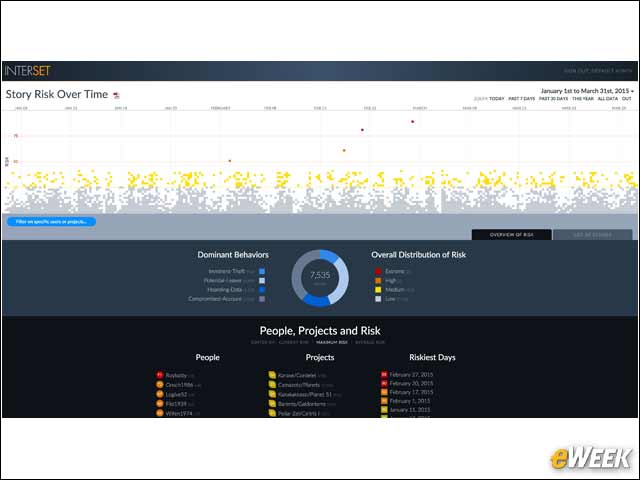Open February 27, 2015 riskiest day
640x480 pixels.
tap(411, 374)
